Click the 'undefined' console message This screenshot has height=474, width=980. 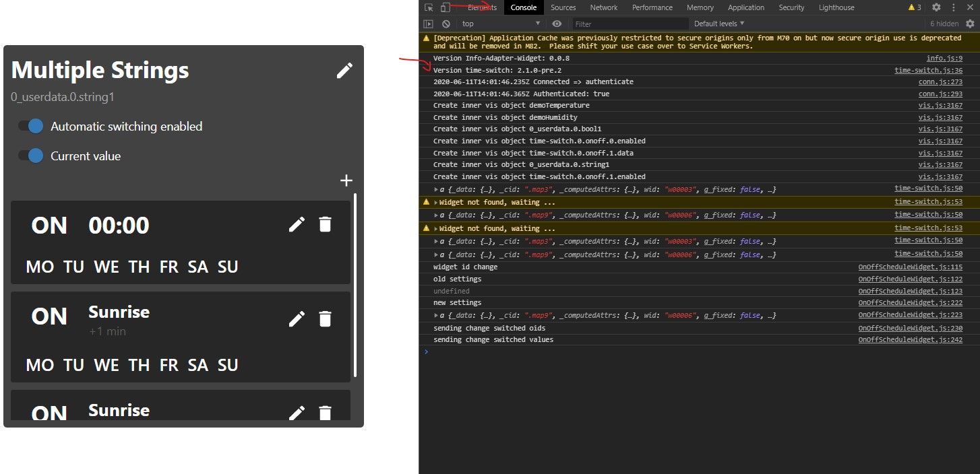coord(452,291)
